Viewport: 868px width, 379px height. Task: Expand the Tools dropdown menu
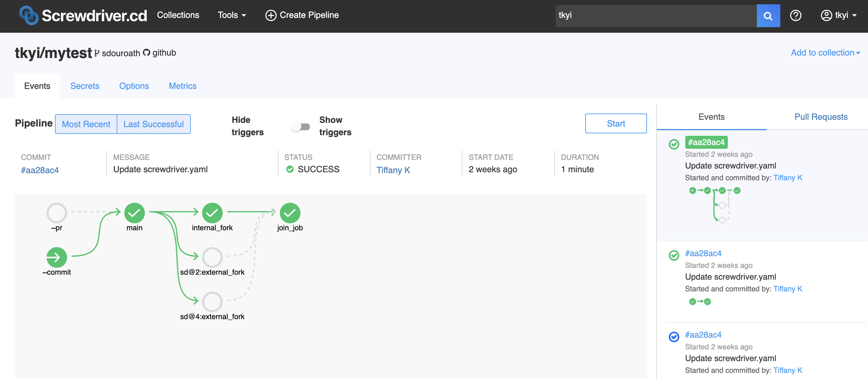(232, 15)
